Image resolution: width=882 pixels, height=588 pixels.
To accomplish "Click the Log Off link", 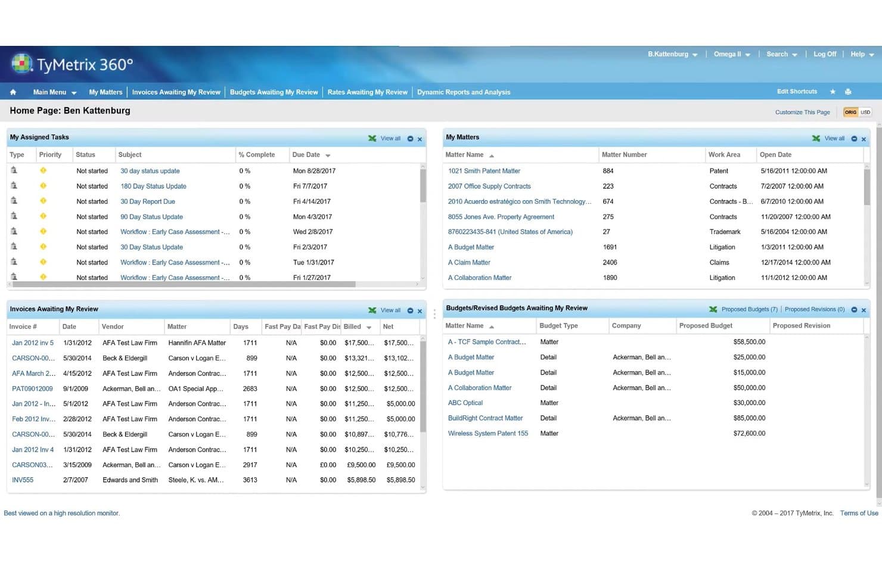I will coord(825,54).
